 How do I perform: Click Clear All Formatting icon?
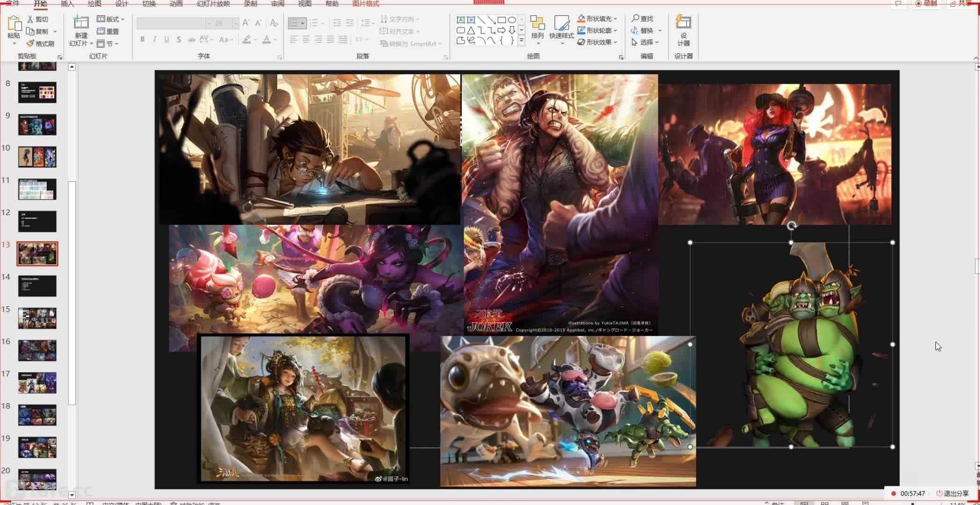point(274,23)
